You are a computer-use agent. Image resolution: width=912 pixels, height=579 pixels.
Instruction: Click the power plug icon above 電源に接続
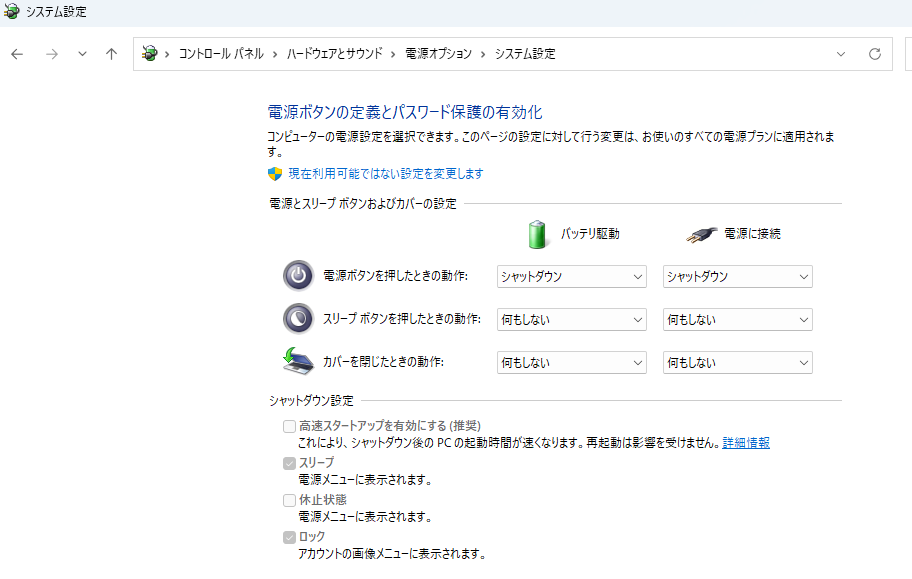pyautogui.click(x=702, y=232)
